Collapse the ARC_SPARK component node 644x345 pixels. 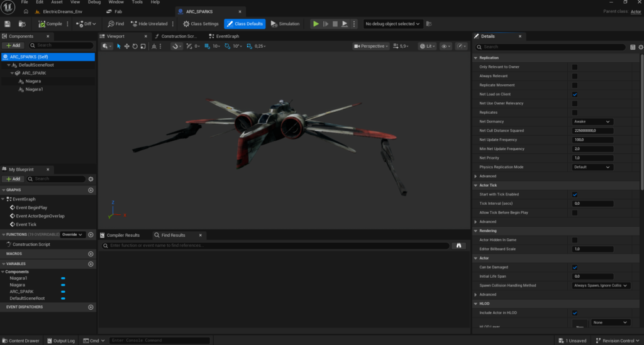click(x=12, y=73)
